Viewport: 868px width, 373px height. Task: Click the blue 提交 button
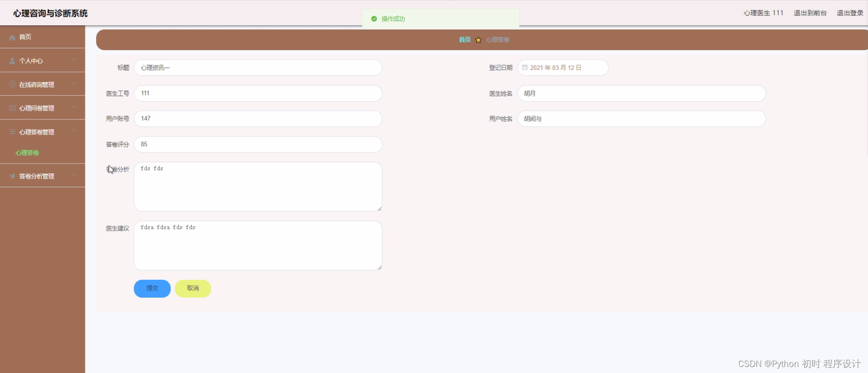tap(152, 289)
